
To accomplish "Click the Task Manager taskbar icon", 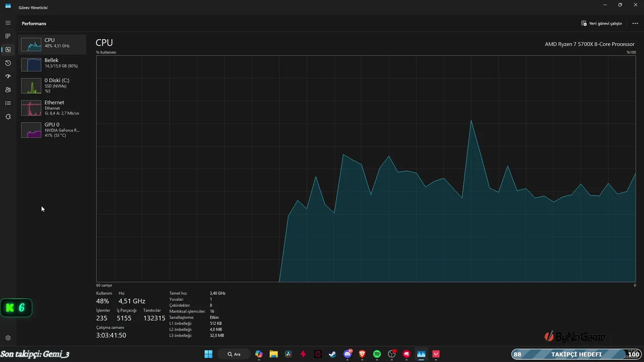I will (421, 354).
